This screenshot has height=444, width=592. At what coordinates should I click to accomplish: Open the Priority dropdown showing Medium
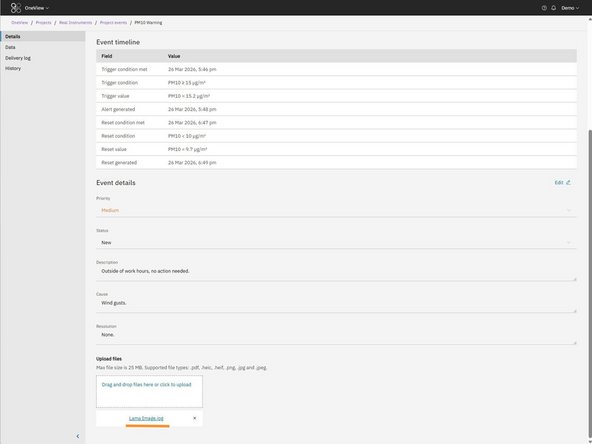tap(336, 210)
